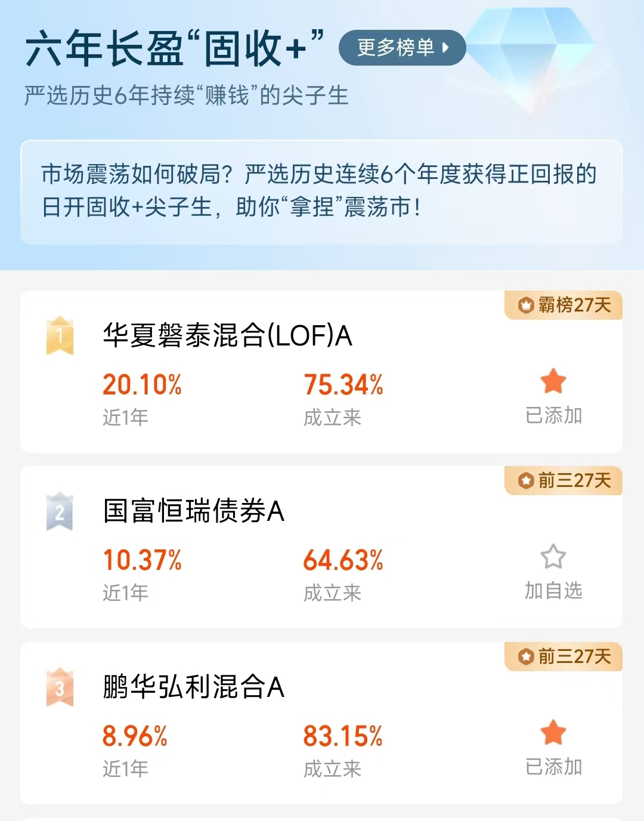
Task: Select the 20.10% one-year return figure
Action: 142,385
